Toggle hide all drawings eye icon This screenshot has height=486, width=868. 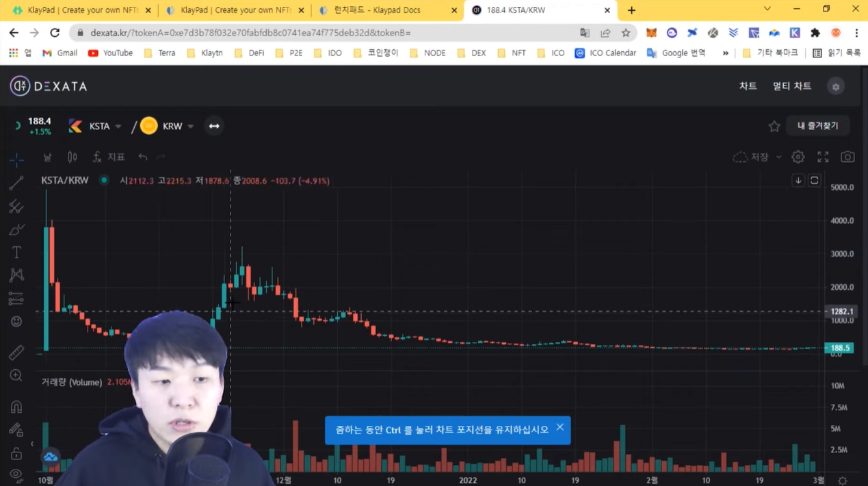click(16, 474)
